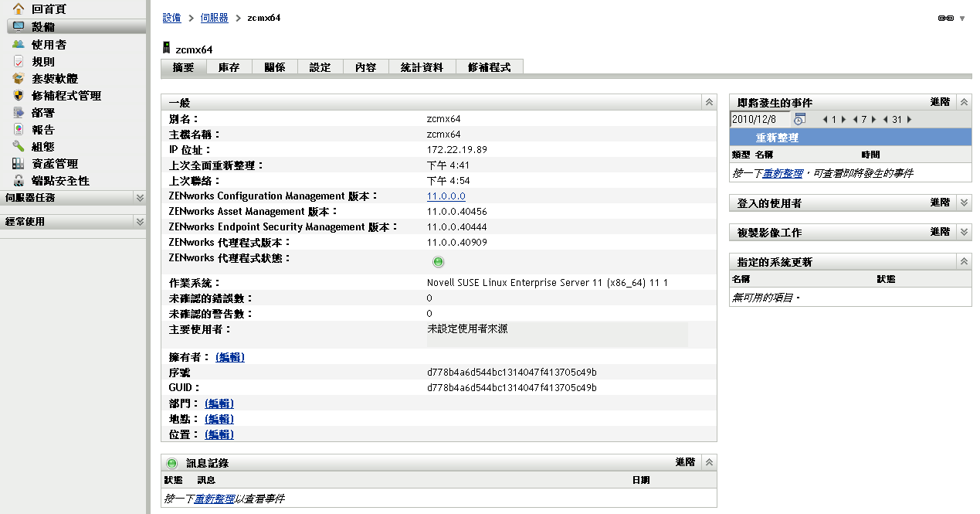
Task: Open 設備 devices icon in sidebar
Action: pos(19,27)
